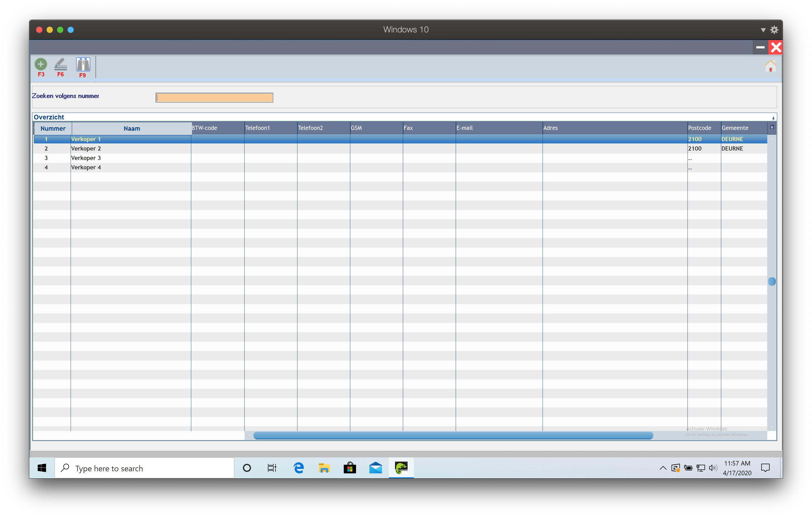Sort by the Naam column header
The image size is (812, 517).
[x=132, y=128]
